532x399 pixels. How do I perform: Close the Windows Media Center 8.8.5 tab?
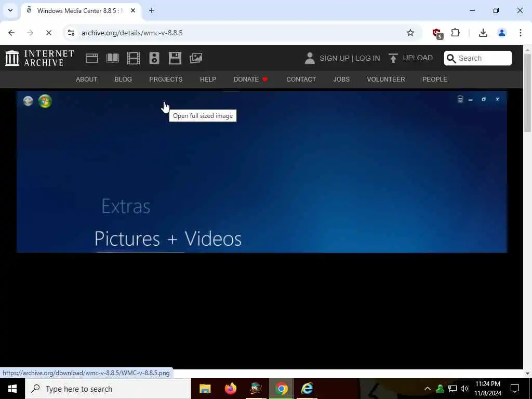pos(133,10)
